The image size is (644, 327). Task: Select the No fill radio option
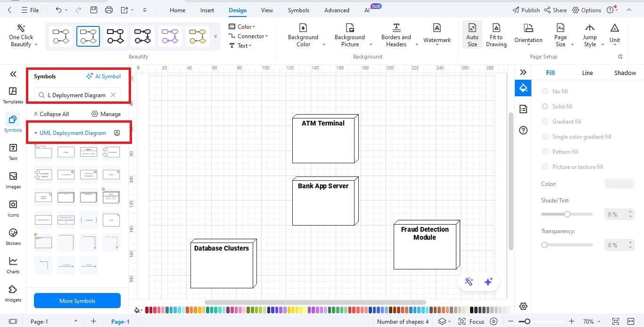point(545,91)
